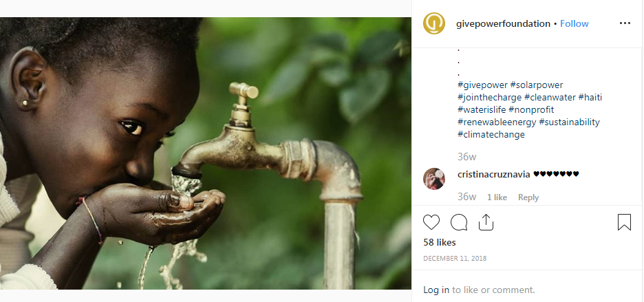Reply to cristinacruznavia's comment
The width and height of the screenshot is (644, 302).
[528, 197]
